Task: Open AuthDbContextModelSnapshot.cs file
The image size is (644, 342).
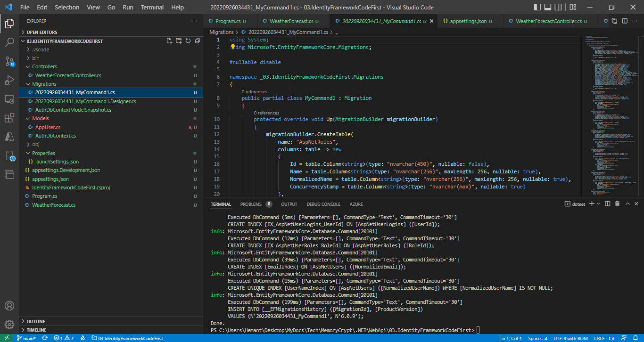Action: [x=111, y=110]
